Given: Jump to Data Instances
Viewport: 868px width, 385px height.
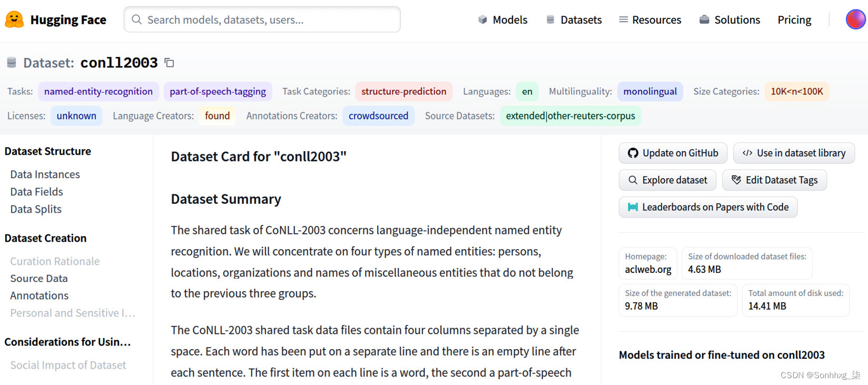Looking at the screenshot, I should coord(45,174).
